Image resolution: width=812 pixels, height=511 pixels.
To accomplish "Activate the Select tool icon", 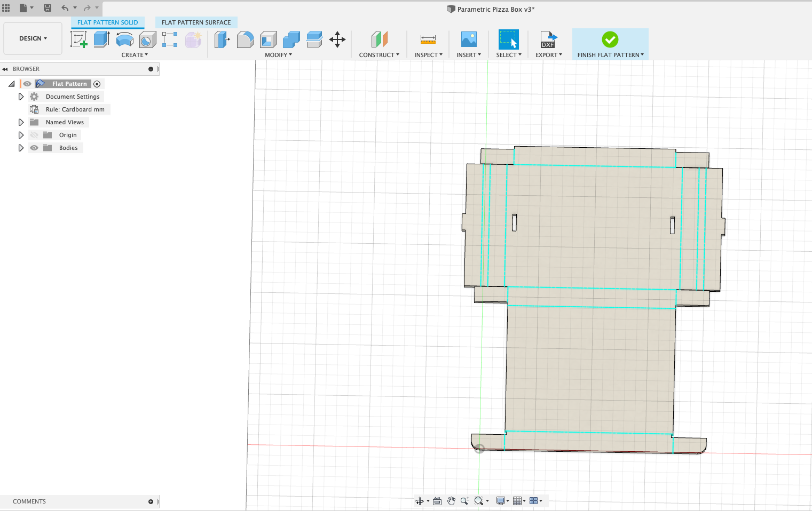I will point(509,39).
